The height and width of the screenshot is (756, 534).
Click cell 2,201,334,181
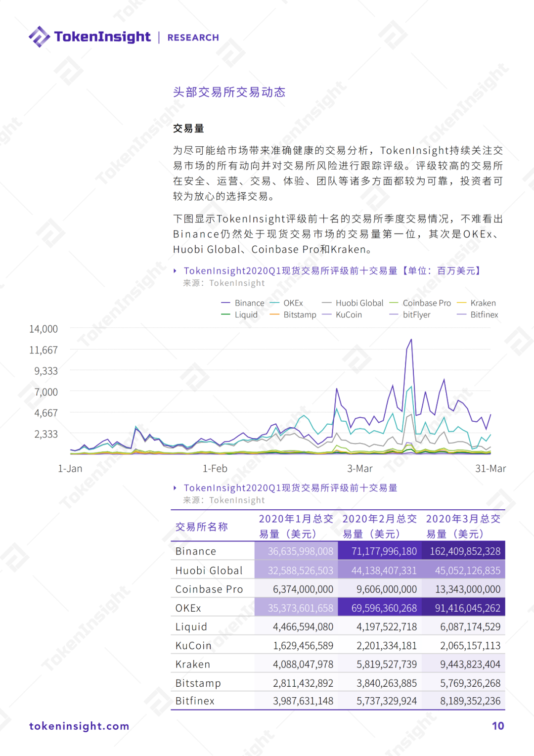pyautogui.click(x=380, y=645)
